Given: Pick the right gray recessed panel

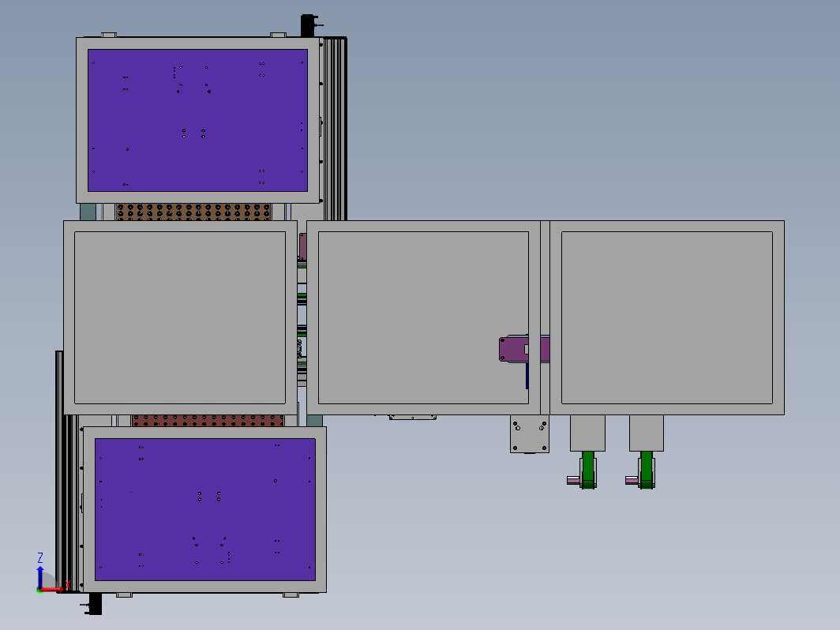Looking at the screenshot, I should pos(667,317).
